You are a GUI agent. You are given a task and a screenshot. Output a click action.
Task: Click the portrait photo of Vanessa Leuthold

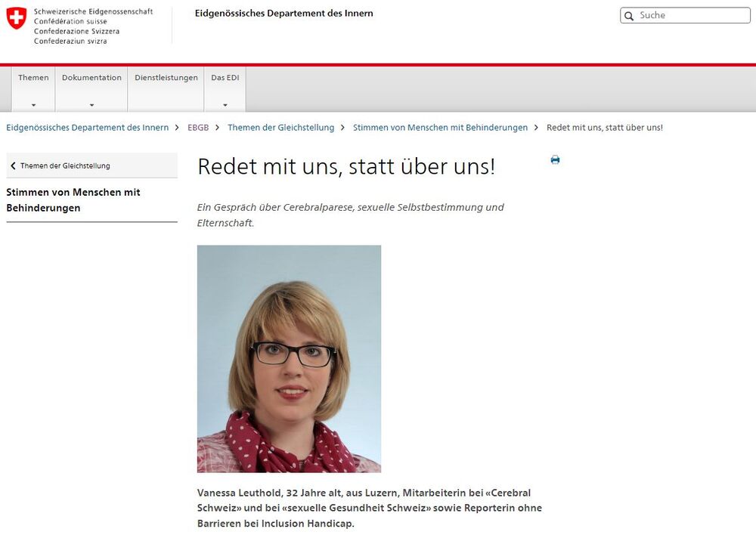(289, 358)
